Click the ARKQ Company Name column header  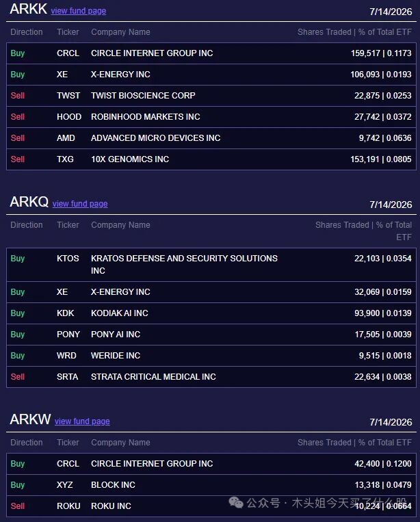click(120, 225)
